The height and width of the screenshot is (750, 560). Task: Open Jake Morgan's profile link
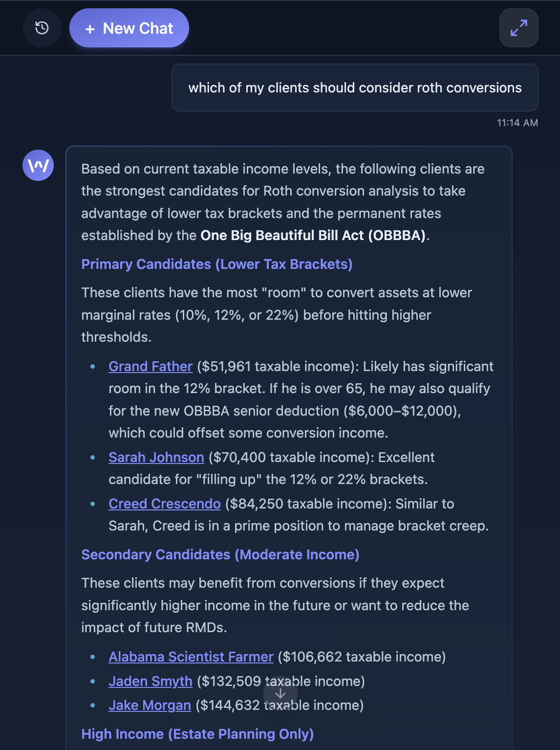149,705
